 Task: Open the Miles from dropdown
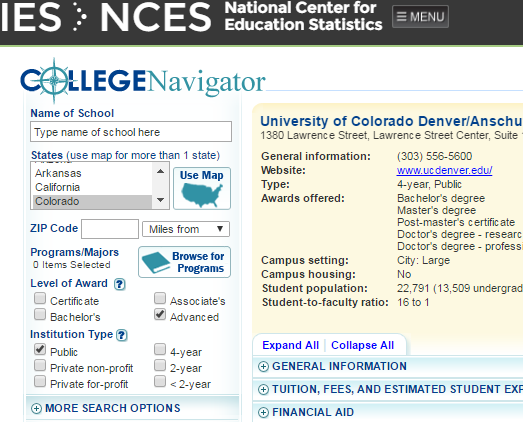[x=186, y=229]
